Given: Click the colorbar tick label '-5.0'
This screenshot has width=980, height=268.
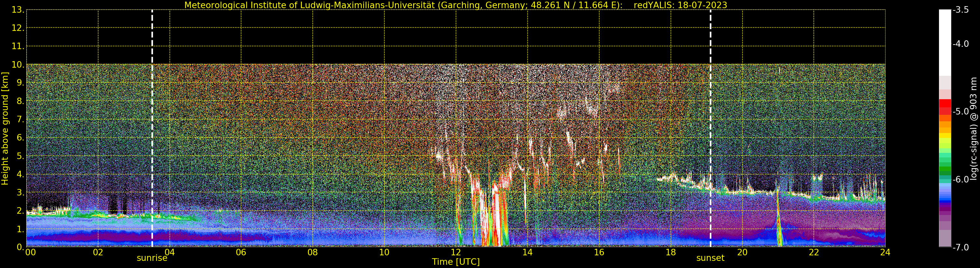Looking at the screenshot, I should point(960,111).
